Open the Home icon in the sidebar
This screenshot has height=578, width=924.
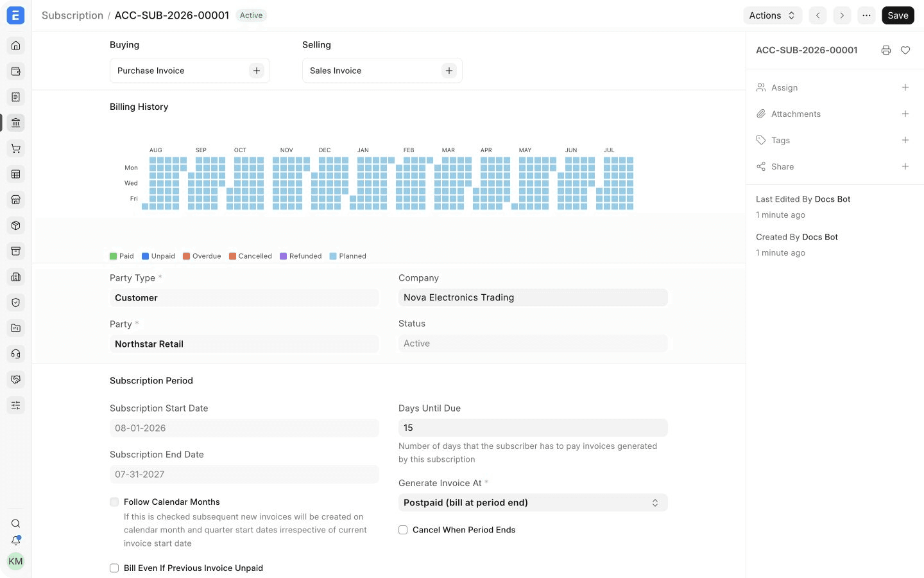click(x=16, y=46)
